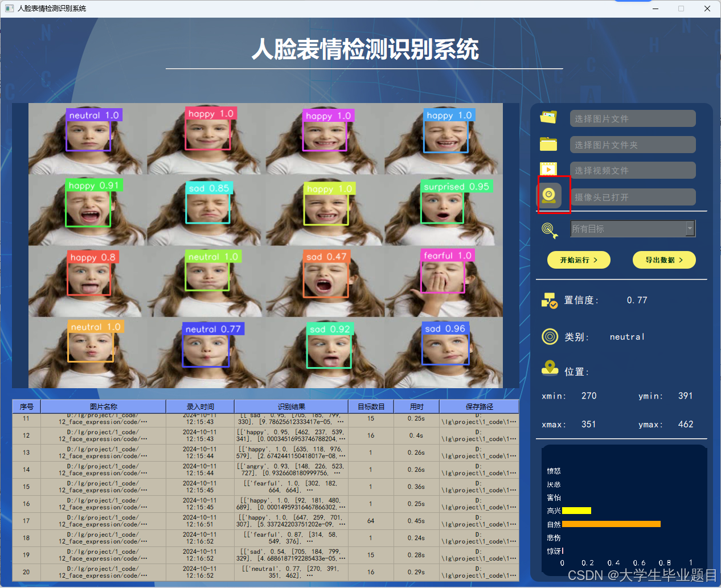The image size is (721, 588).
Task: Click the app icon in title bar
Action: (x=9, y=9)
